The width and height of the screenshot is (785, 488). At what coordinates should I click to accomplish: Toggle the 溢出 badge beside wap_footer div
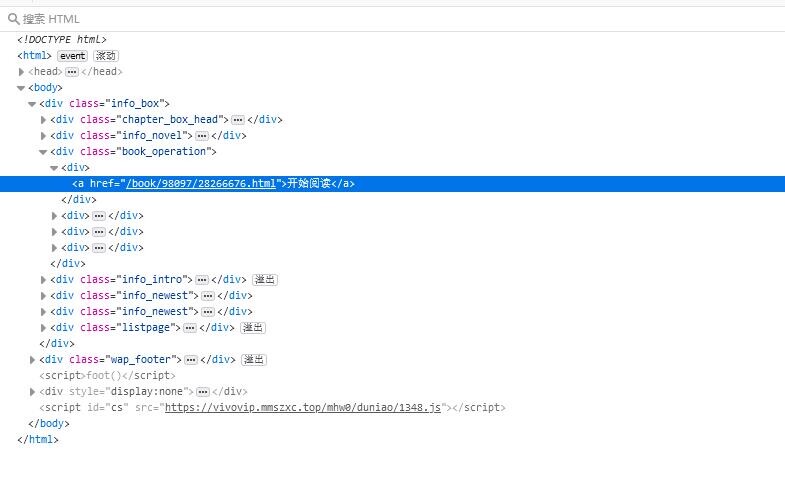pos(254,360)
